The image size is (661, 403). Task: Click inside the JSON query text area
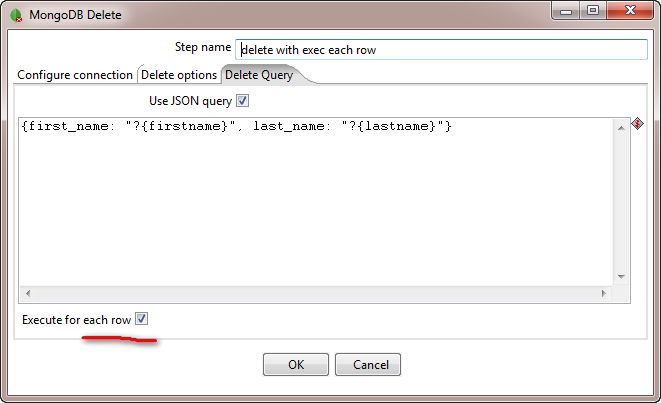(317, 202)
